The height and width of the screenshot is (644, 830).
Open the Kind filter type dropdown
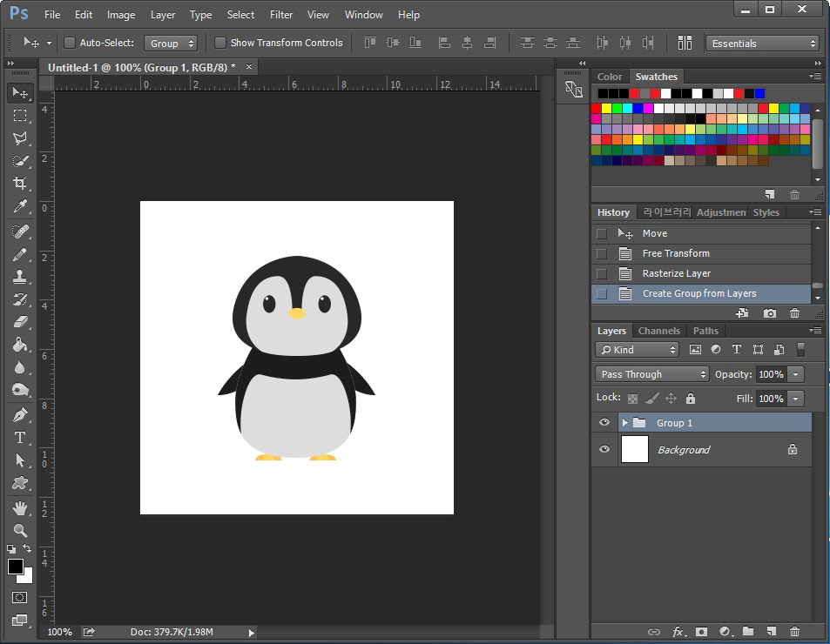click(x=637, y=350)
